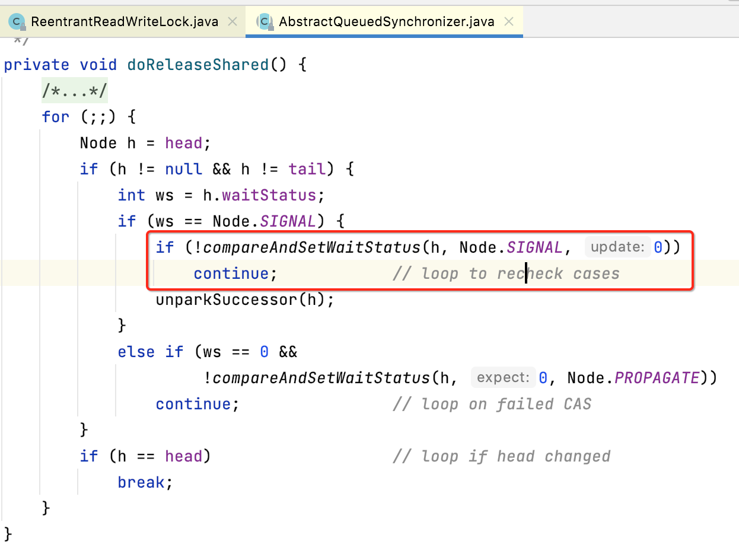
Task: Click 'else if (ws == 0 &&' line
Action: 208,352
